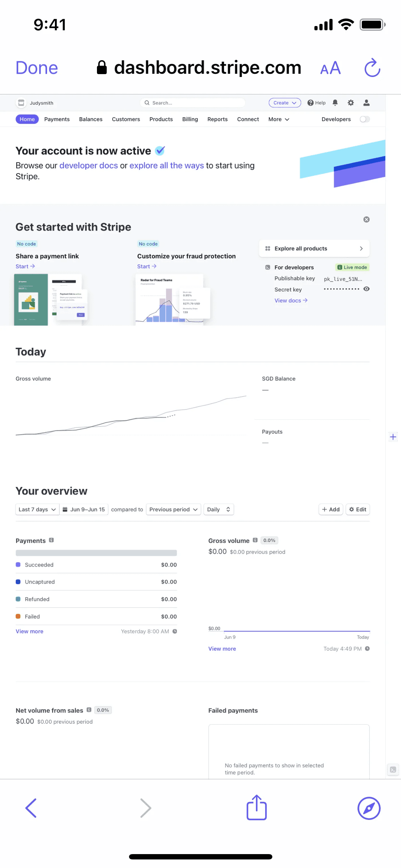
Task: Follow the explore all the ways link
Action: pyautogui.click(x=166, y=166)
